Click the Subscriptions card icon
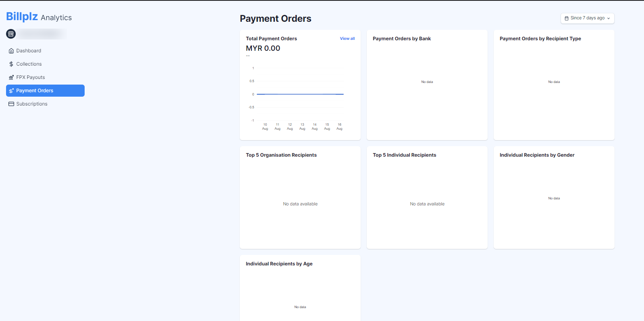644x321 pixels. pyautogui.click(x=11, y=104)
